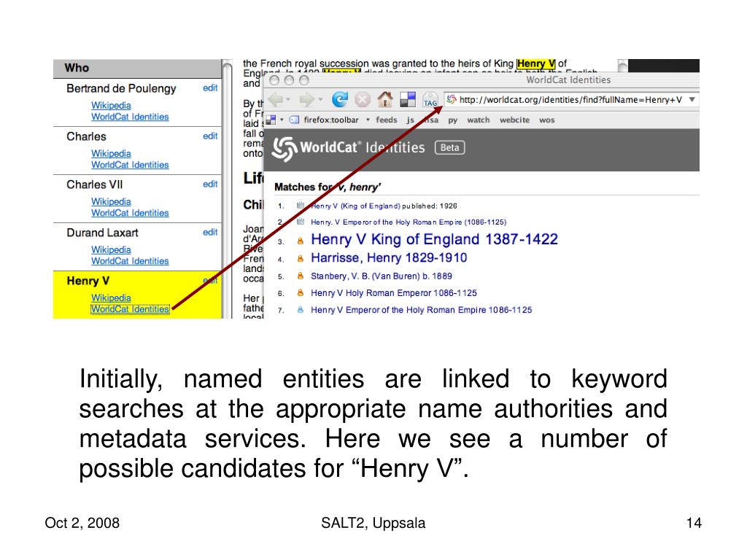Expand the address bar URL history dropdown
The image size is (747, 560).
point(692,99)
